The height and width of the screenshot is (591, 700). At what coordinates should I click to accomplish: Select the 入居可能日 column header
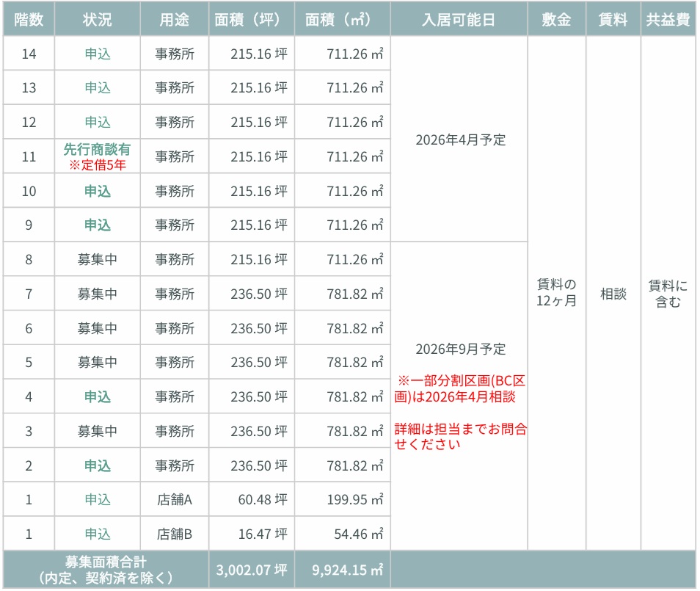[459, 20]
